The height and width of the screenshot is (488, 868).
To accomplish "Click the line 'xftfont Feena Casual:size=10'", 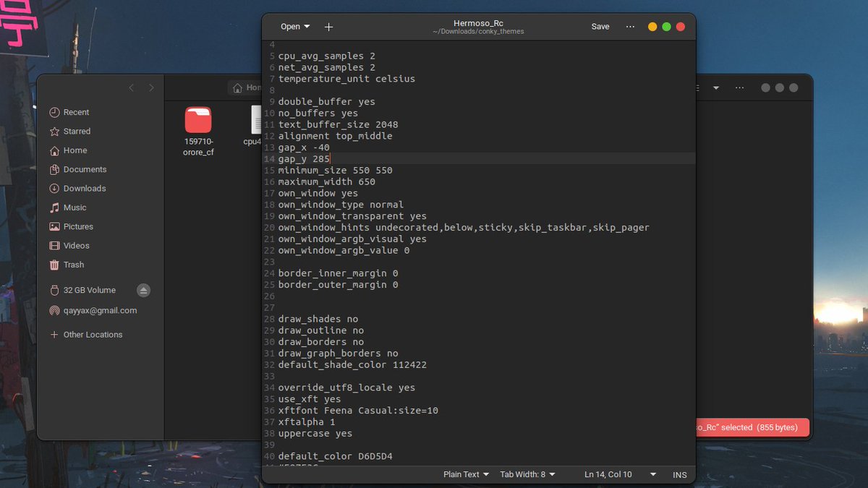I will pyautogui.click(x=358, y=411).
